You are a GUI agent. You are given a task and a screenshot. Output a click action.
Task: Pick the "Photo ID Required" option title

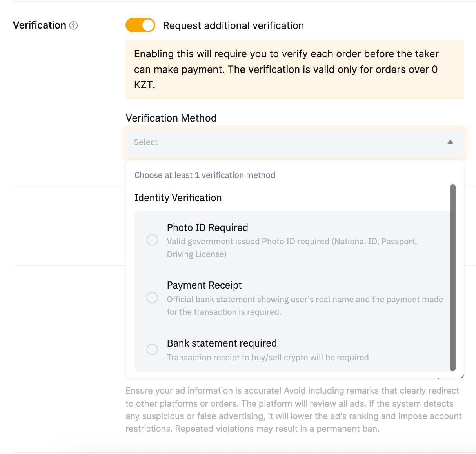coord(207,228)
